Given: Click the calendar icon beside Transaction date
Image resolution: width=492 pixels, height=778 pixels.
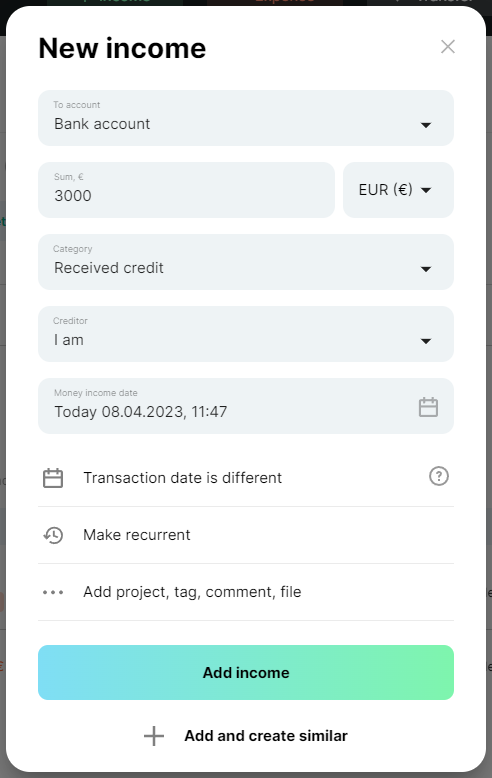Looking at the screenshot, I should [53, 478].
